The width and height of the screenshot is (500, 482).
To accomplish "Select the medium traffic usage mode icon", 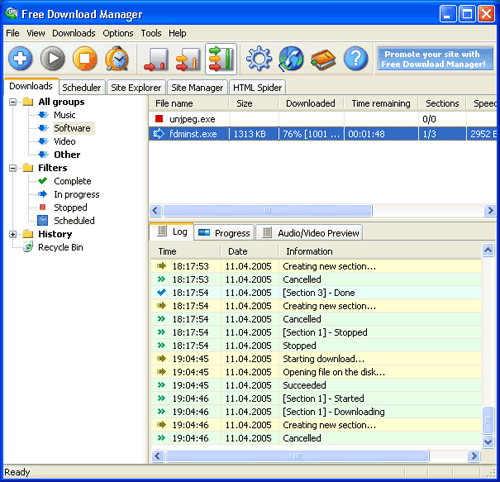I will pyautogui.click(x=188, y=59).
